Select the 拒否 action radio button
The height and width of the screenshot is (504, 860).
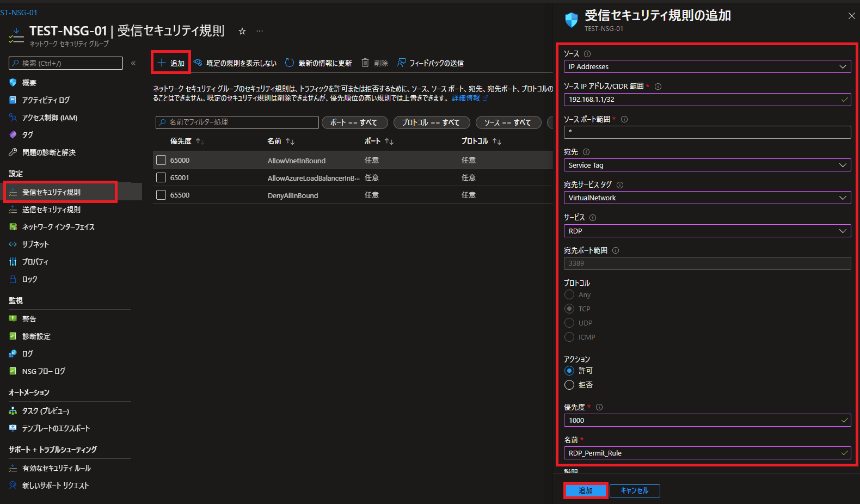click(x=569, y=385)
